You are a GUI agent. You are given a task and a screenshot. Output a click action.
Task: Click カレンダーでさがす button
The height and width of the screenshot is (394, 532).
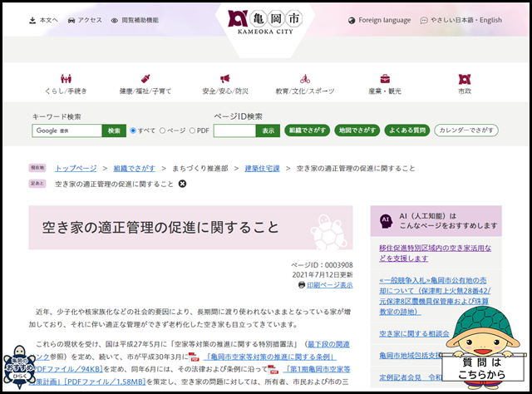pos(466,131)
